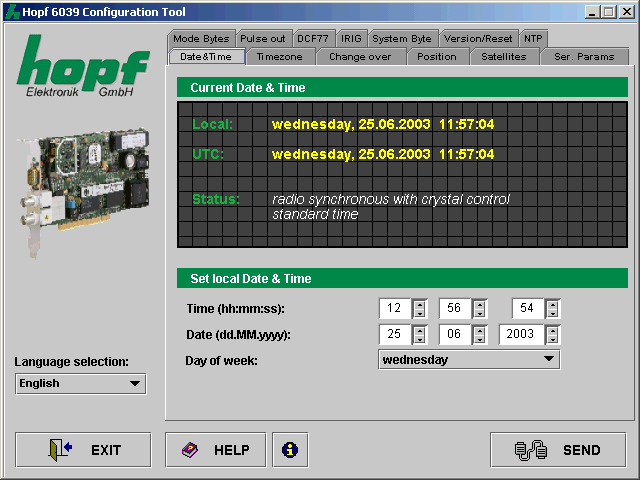The height and width of the screenshot is (480, 640).
Task: Click the exit door icon
Action: pos(60,450)
